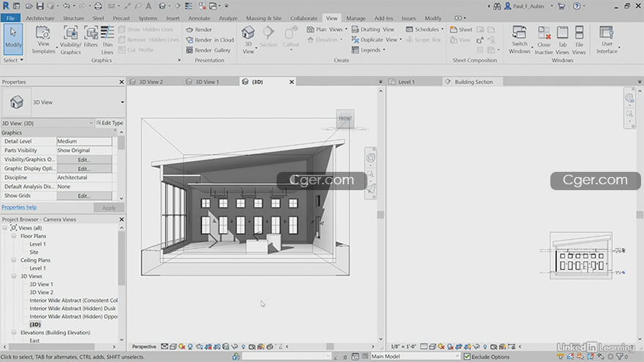Arrange windows as Tab Views
644x362 pixels.
[562, 39]
